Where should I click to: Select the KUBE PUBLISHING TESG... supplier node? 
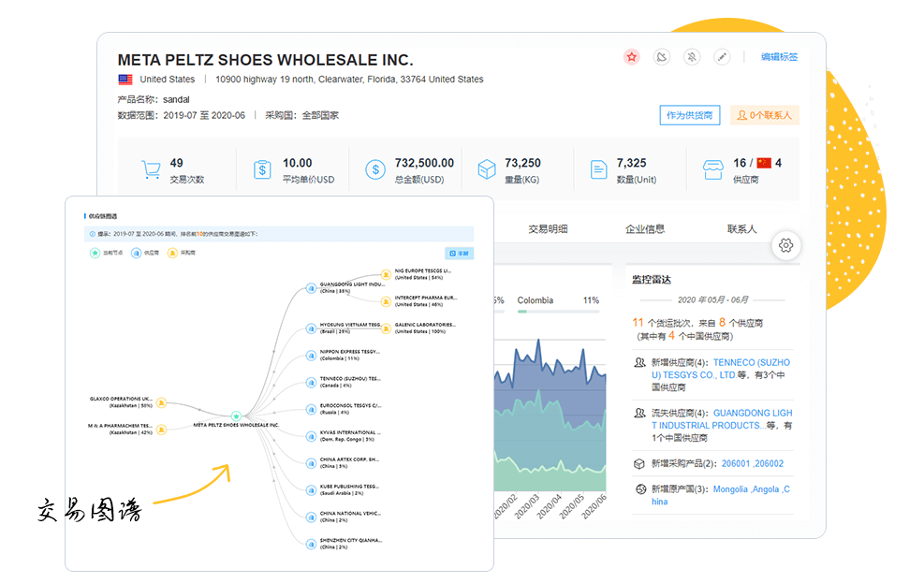311,490
